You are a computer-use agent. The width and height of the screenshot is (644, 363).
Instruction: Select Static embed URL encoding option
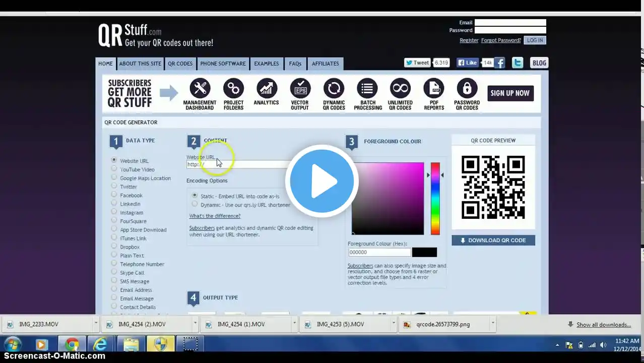[195, 196]
